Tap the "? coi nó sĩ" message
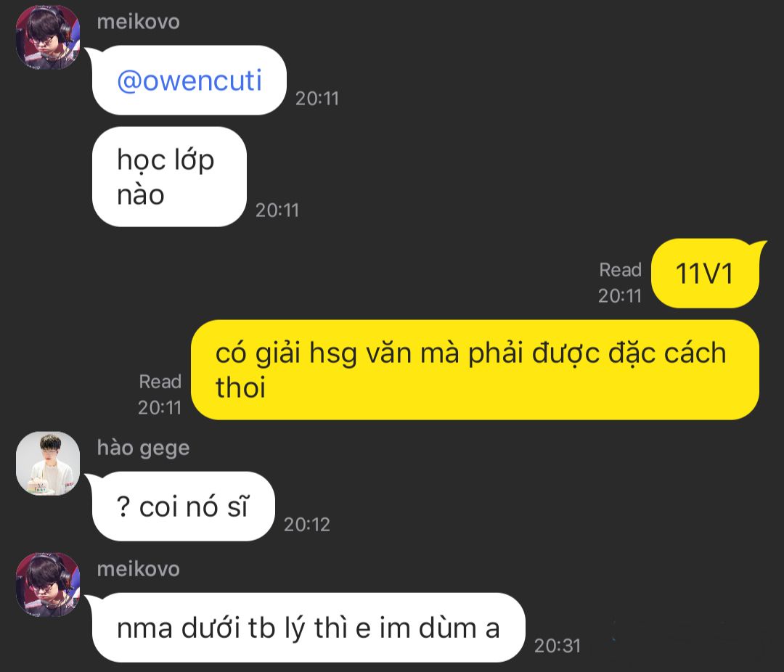This screenshot has height=672, width=784. (x=184, y=506)
